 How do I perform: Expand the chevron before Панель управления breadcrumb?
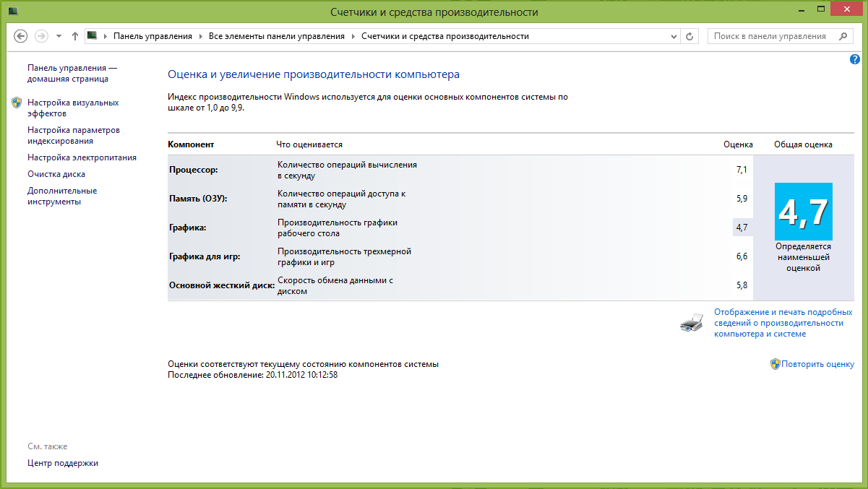click(x=106, y=36)
